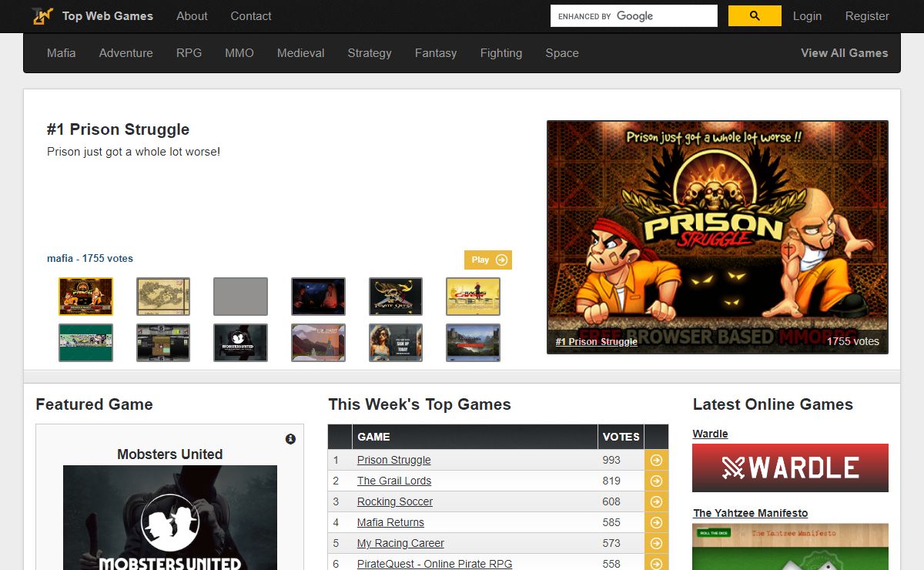Click the Top Web Games logo icon
The height and width of the screenshot is (570, 924).
pyautogui.click(x=42, y=15)
